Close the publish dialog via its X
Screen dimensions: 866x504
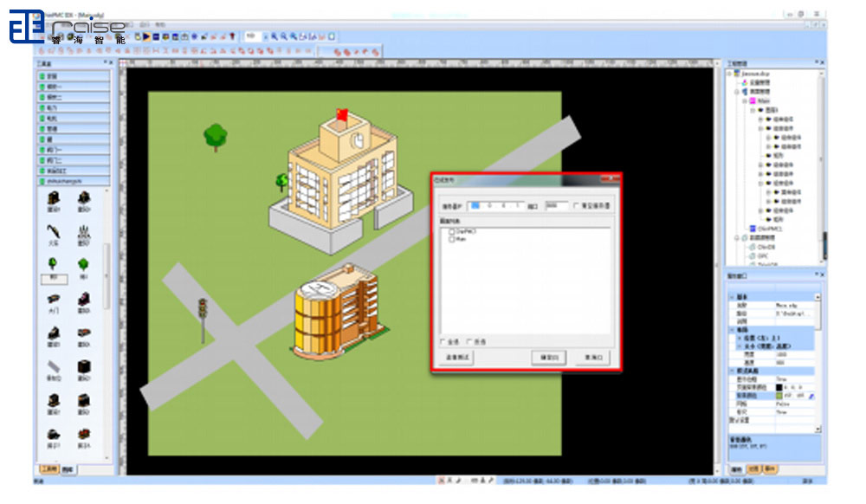612,179
